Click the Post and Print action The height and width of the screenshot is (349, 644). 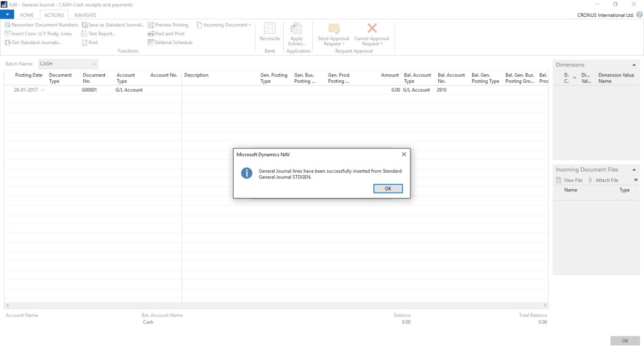(166, 34)
